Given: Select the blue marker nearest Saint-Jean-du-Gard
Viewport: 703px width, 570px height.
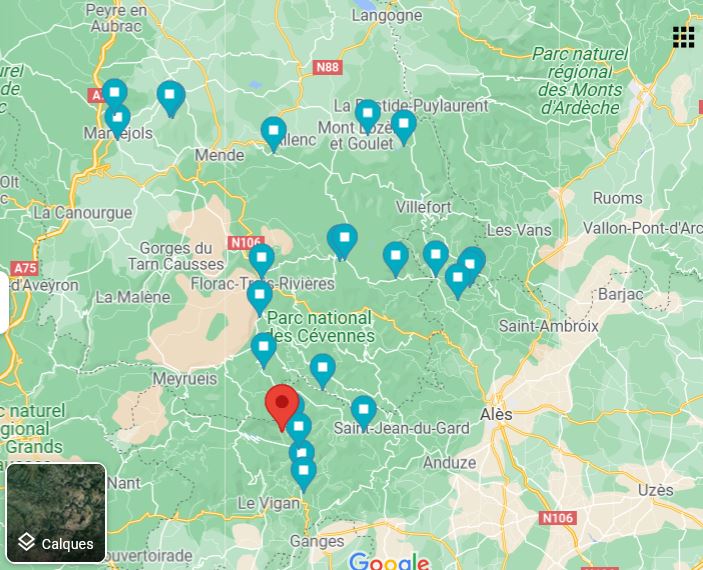Looking at the screenshot, I should 364,413.
